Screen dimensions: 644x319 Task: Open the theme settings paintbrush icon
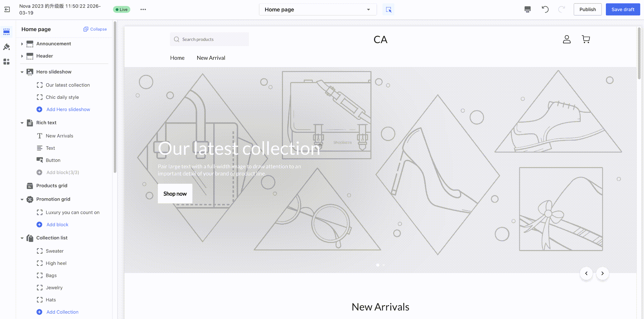click(x=6, y=47)
